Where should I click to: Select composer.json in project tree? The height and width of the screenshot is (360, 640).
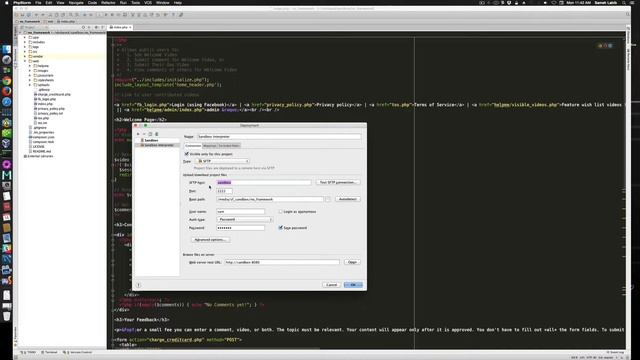click(x=43, y=137)
